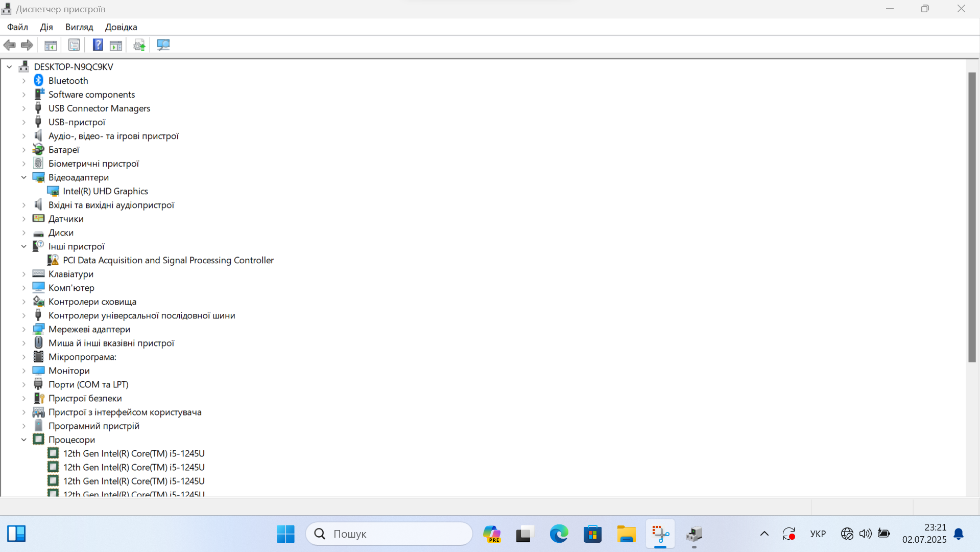
Task: Select PCI Data Acquisition and Signal Processing Controller
Action: coord(168,260)
